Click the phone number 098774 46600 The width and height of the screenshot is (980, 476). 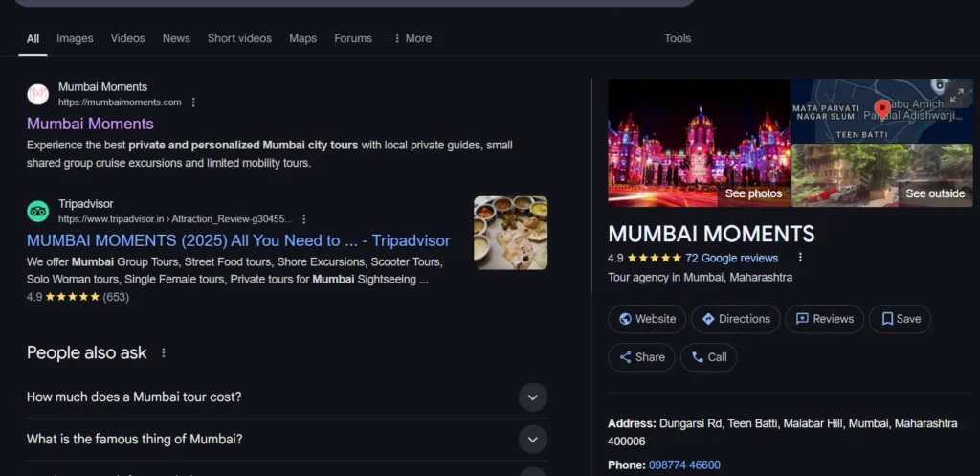point(684,465)
